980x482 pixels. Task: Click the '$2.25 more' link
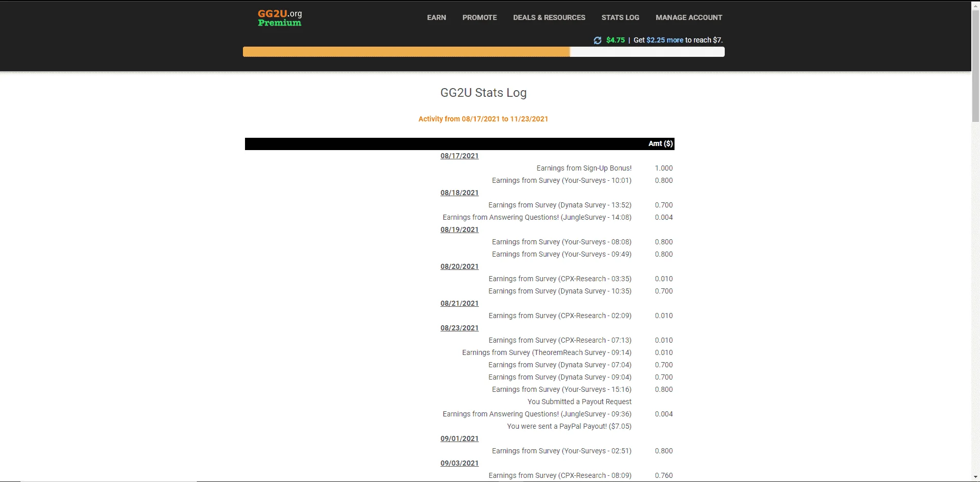click(x=665, y=40)
